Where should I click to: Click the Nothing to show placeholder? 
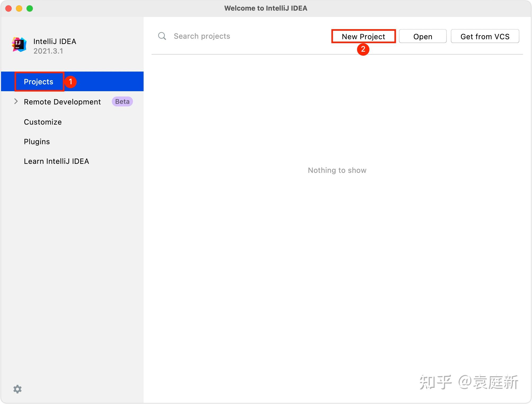337,170
